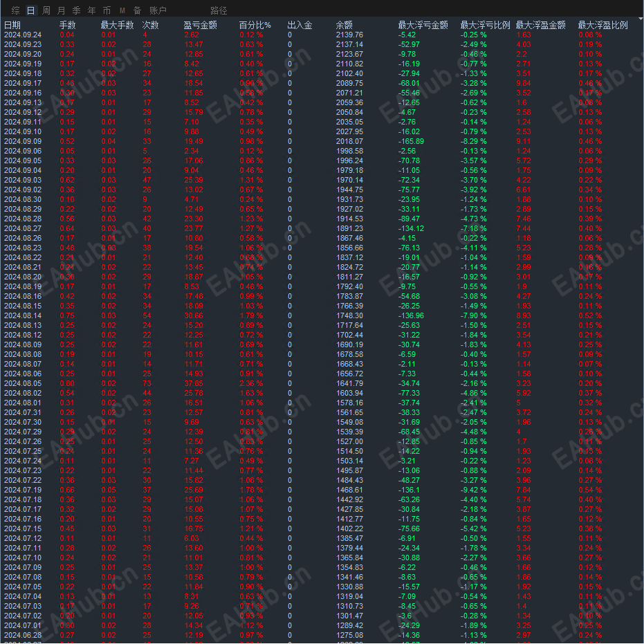Click floating loss value -165.89
This screenshot has width=644, height=644.
pos(411,141)
